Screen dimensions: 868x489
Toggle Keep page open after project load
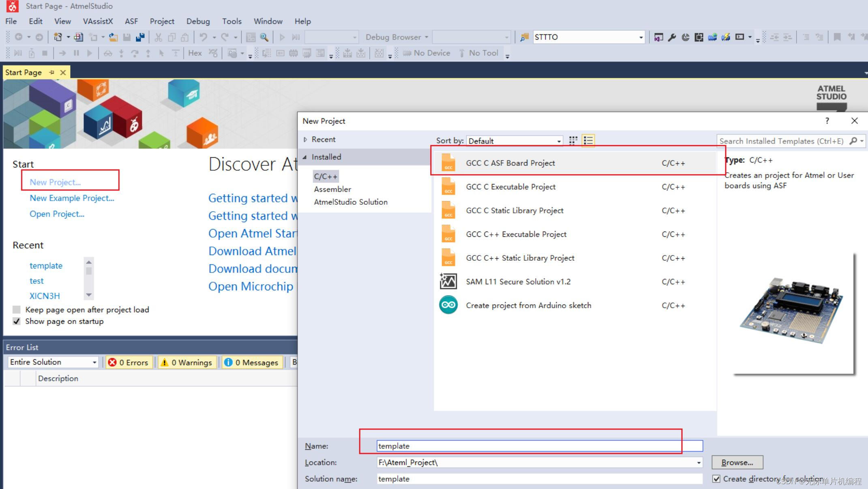point(17,310)
